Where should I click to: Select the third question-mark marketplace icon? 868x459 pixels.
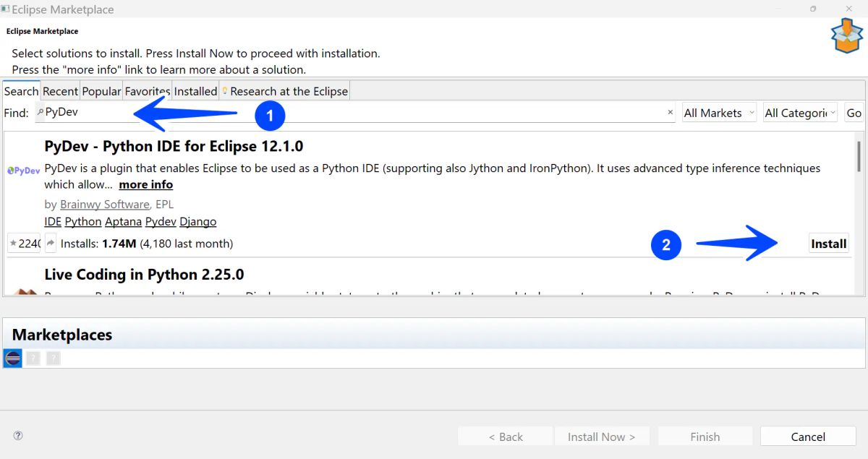(54, 358)
